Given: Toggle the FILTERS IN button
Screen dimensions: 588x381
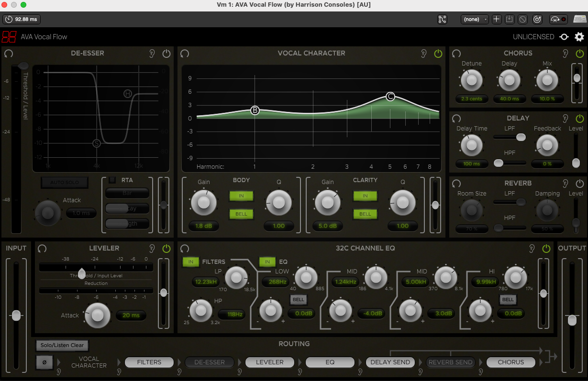Looking at the screenshot, I should [x=190, y=261].
